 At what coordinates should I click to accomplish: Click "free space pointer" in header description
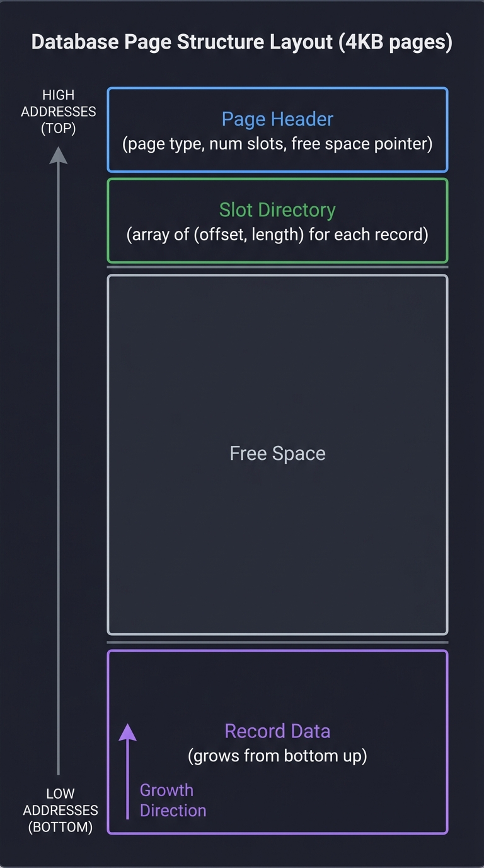[362, 144]
